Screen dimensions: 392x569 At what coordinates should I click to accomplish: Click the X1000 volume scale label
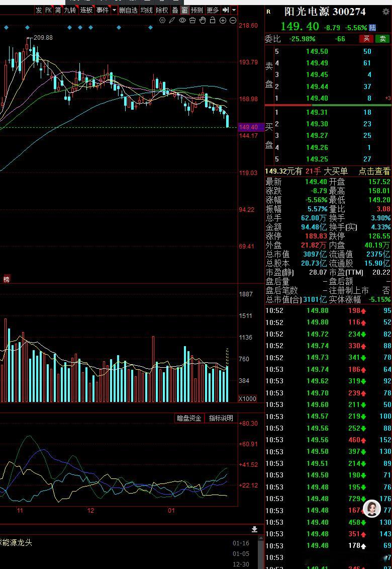[x=247, y=399]
